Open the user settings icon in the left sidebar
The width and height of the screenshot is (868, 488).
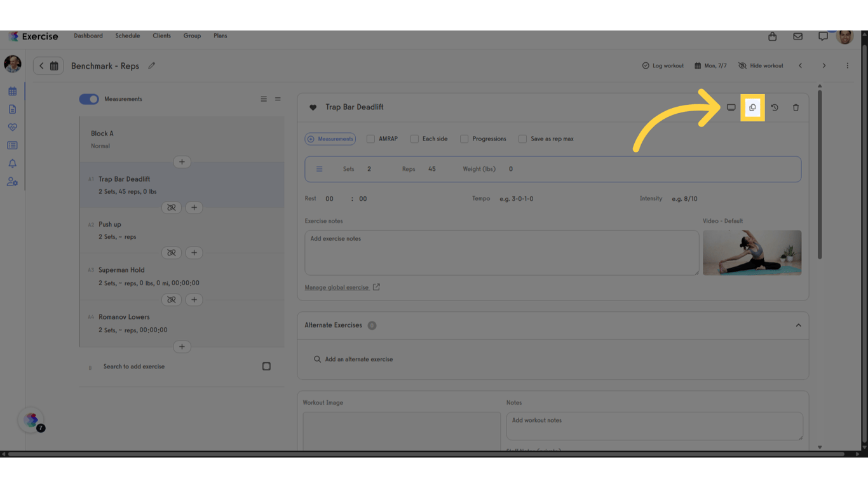(x=12, y=182)
